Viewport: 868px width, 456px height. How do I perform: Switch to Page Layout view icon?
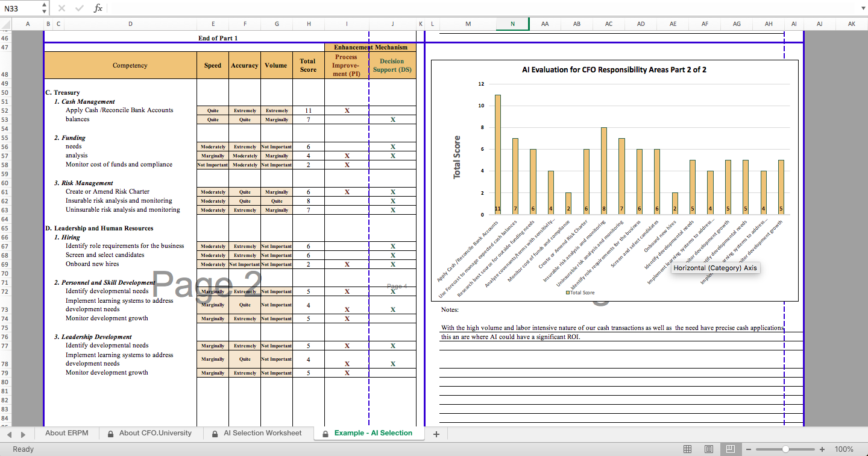[709, 449]
